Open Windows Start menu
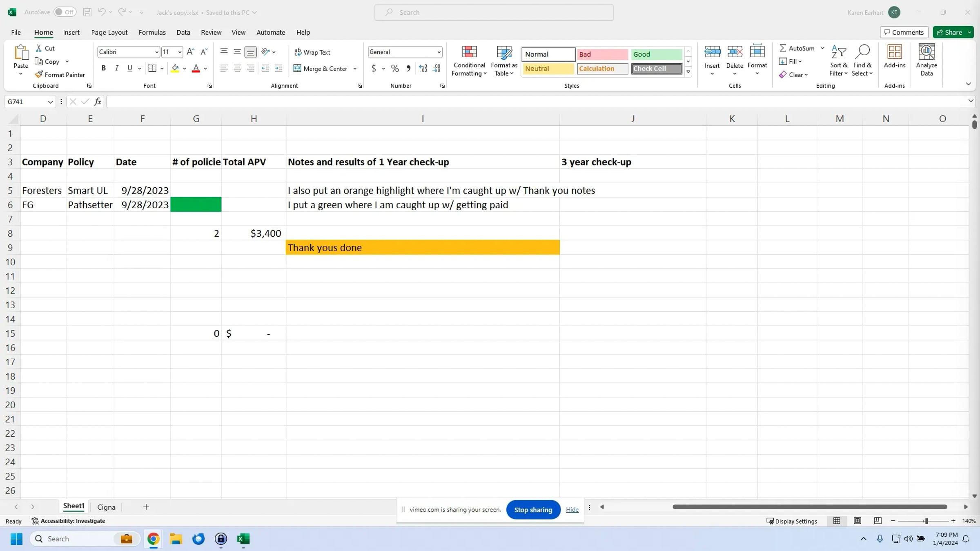Viewport: 980px width, 551px height. (17, 539)
